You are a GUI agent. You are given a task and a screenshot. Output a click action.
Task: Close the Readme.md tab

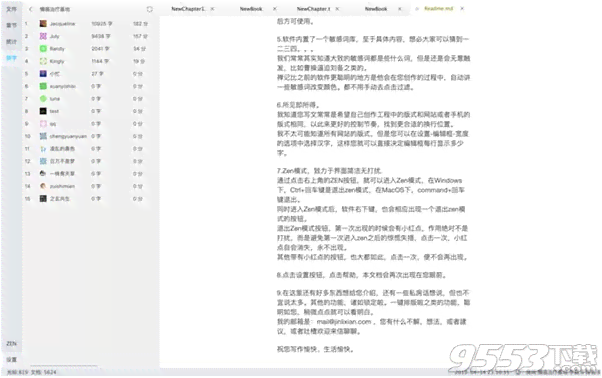(462, 8)
